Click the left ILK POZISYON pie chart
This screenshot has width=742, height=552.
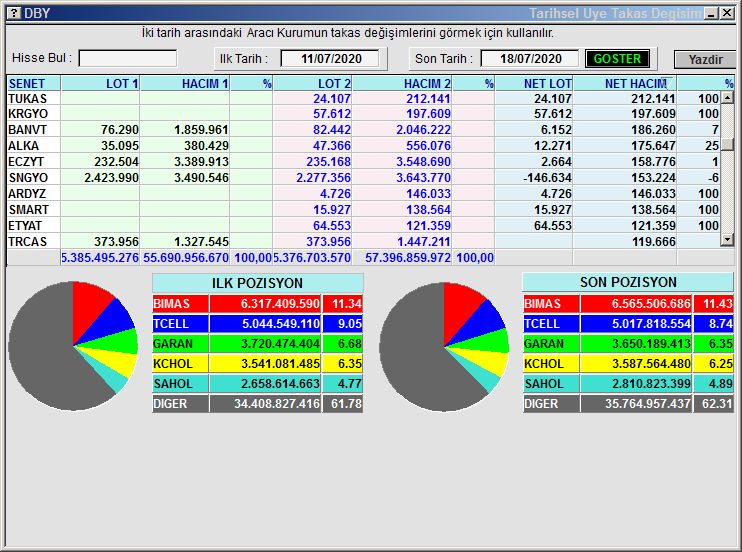[73, 346]
